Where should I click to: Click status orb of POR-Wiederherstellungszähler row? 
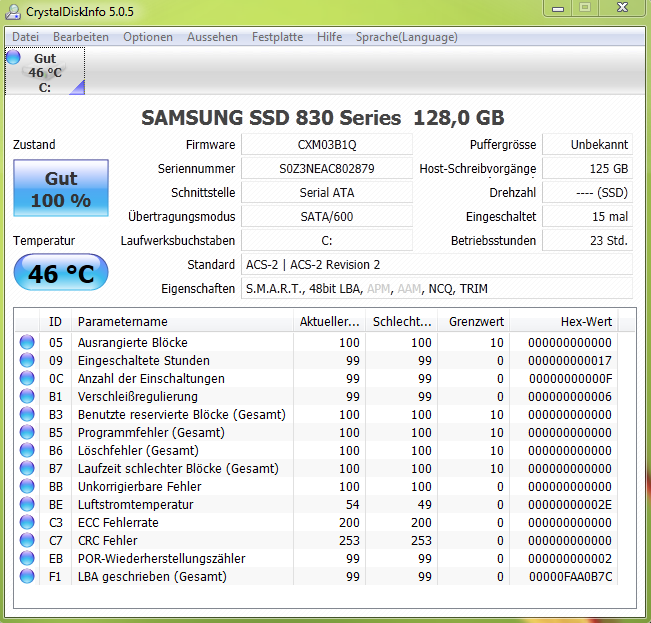click(x=27, y=558)
